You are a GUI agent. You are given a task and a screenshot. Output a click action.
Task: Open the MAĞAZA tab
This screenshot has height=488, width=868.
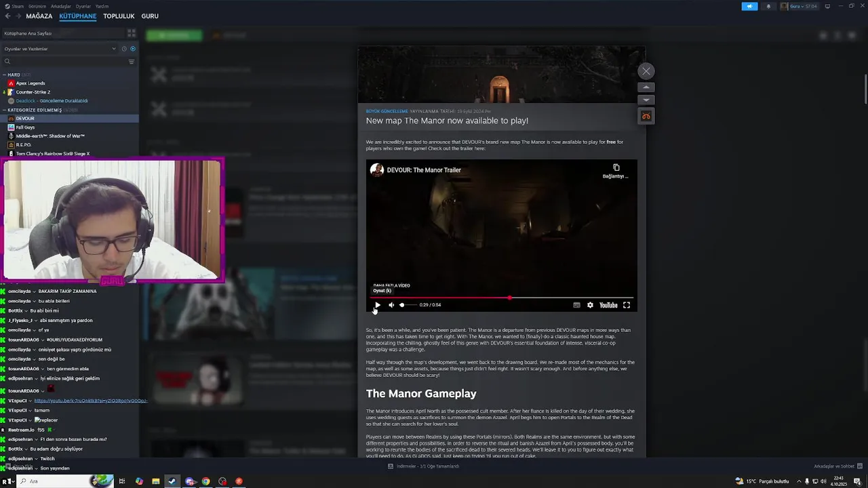pyautogui.click(x=39, y=16)
